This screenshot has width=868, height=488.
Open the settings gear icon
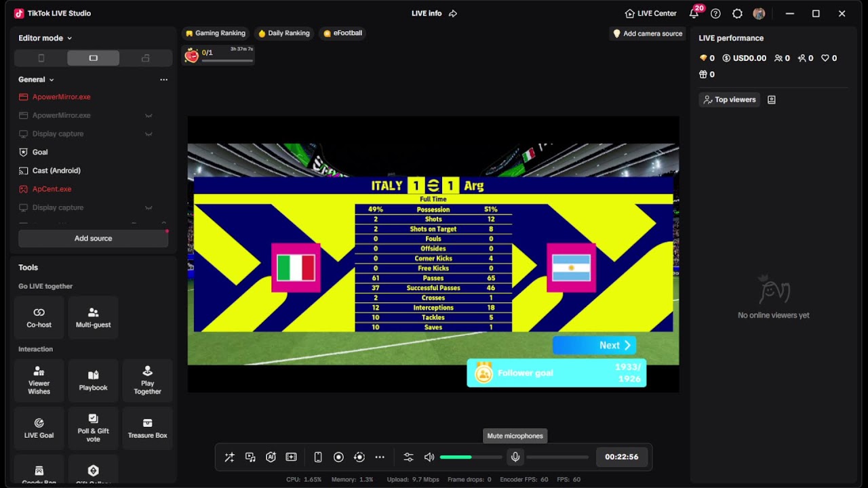click(x=738, y=14)
